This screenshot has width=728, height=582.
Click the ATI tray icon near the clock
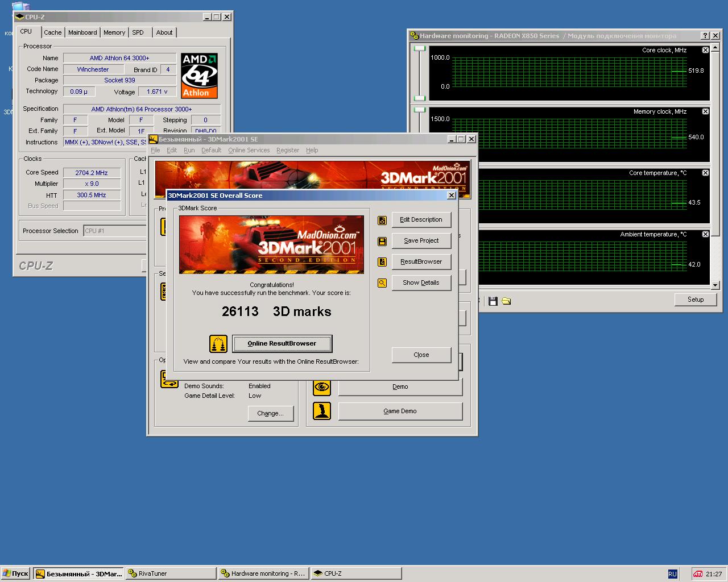(698, 574)
